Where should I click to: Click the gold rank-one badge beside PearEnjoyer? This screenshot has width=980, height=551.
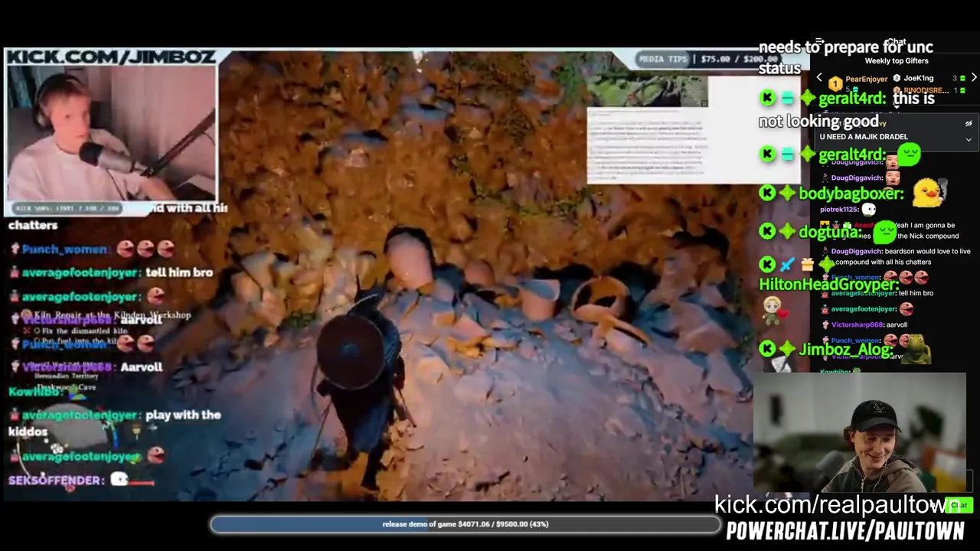coord(835,83)
